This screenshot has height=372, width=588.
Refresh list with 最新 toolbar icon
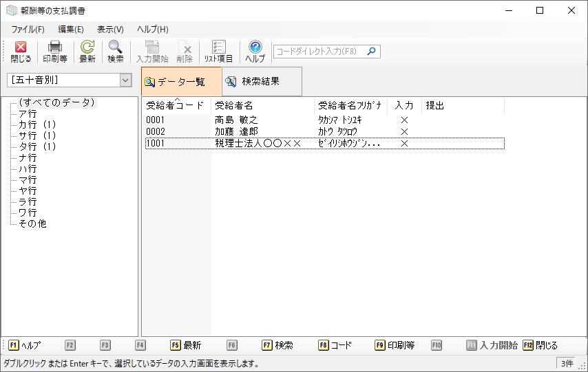click(87, 52)
